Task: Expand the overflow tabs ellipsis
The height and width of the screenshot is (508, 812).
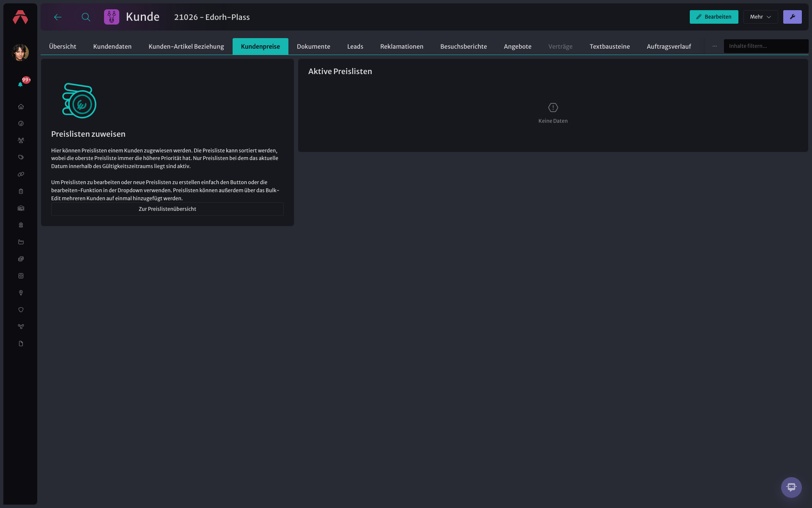Action: pos(714,46)
